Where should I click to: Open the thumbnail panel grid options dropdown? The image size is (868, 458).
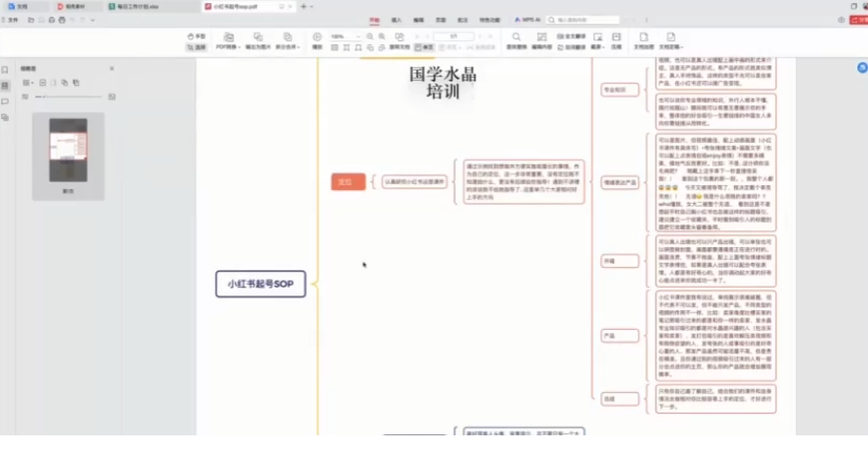[x=28, y=83]
